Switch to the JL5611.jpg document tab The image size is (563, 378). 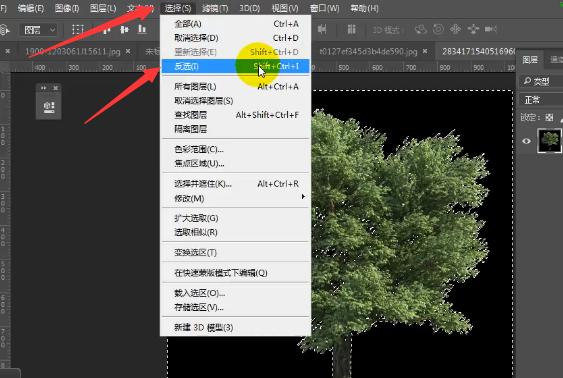pos(73,52)
